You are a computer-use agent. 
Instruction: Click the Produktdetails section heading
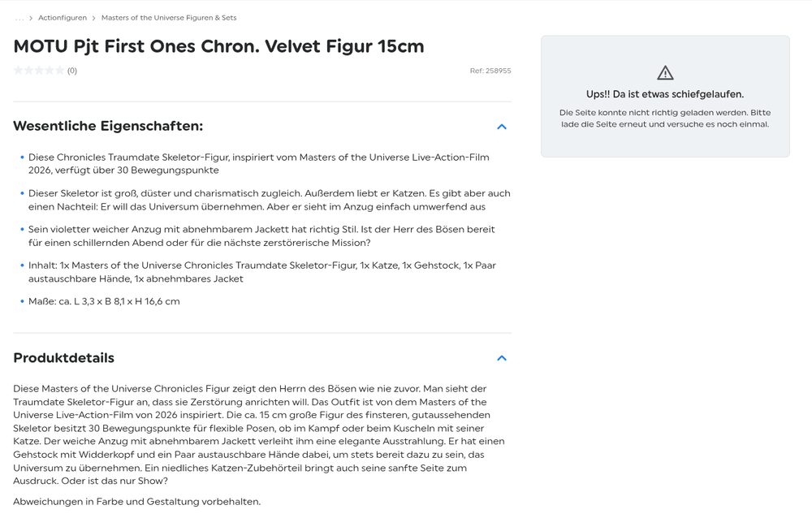pyautogui.click(x=63, y=358)
